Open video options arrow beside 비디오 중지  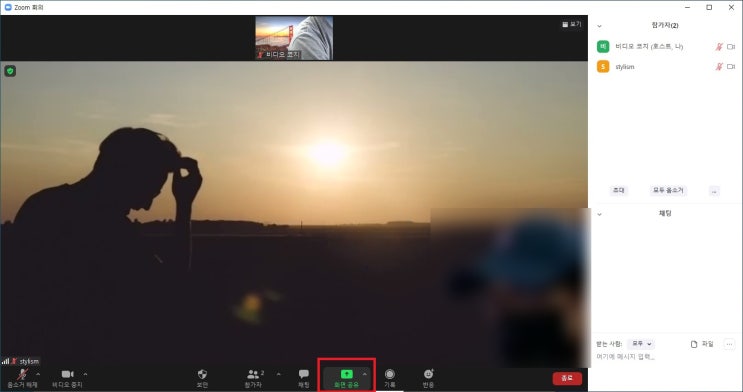(85, 374)
